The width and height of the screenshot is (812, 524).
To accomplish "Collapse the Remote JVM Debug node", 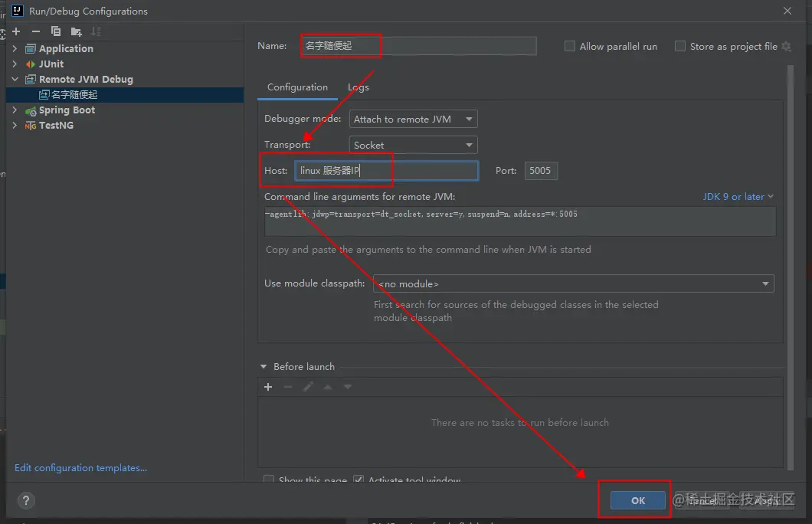I will (x=15, y=79).
